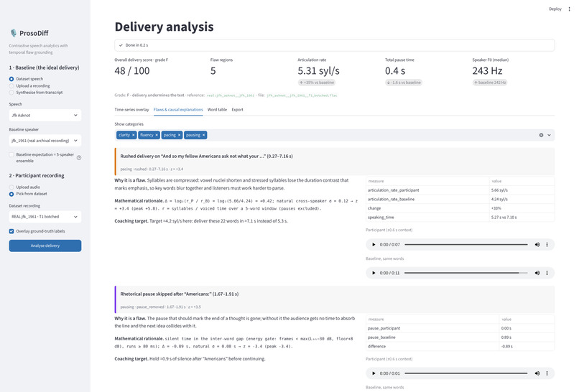Select the Upload audio radio option

[11, 187]
